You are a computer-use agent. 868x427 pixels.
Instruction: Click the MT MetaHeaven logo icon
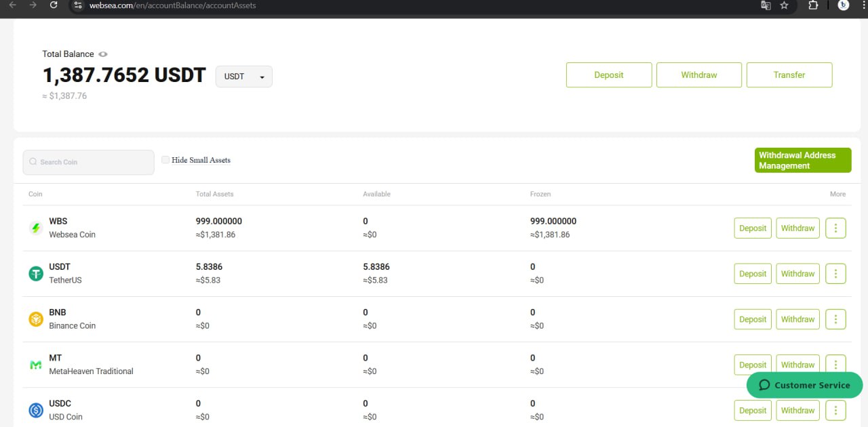tap(36, 365)
